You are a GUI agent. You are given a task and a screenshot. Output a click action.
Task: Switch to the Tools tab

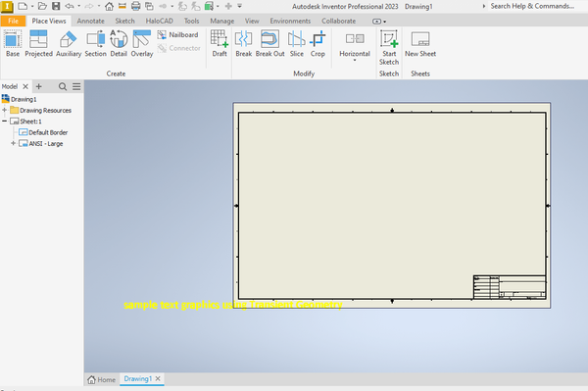coord(192,21)
